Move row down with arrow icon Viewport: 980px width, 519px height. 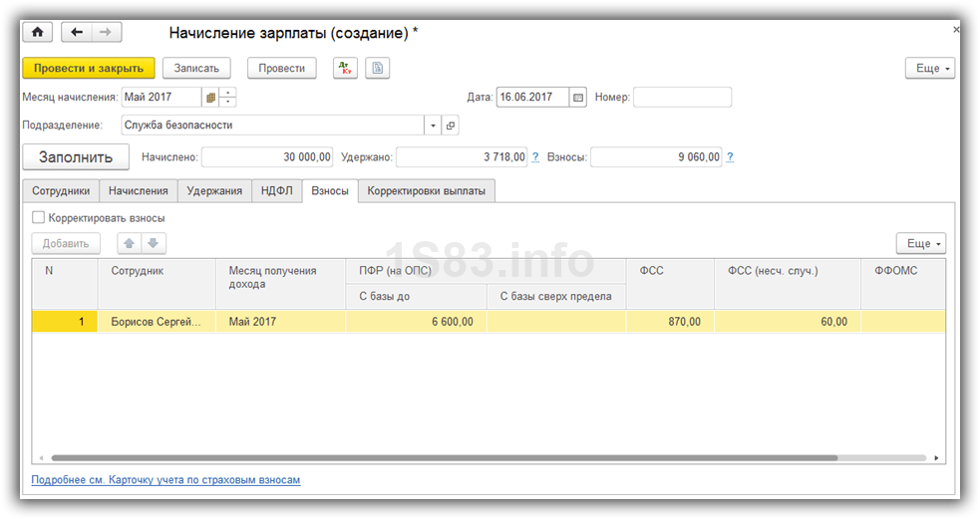pyautogui.click(x=154, y=243)
